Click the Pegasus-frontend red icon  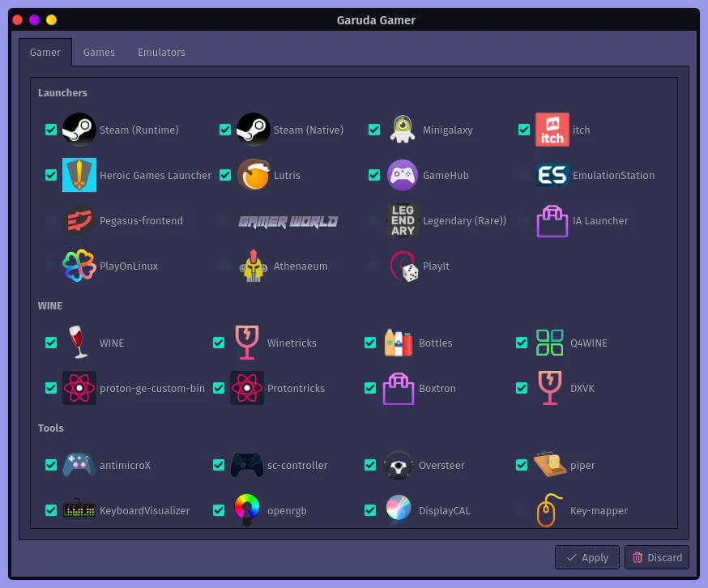pos(79,220)
